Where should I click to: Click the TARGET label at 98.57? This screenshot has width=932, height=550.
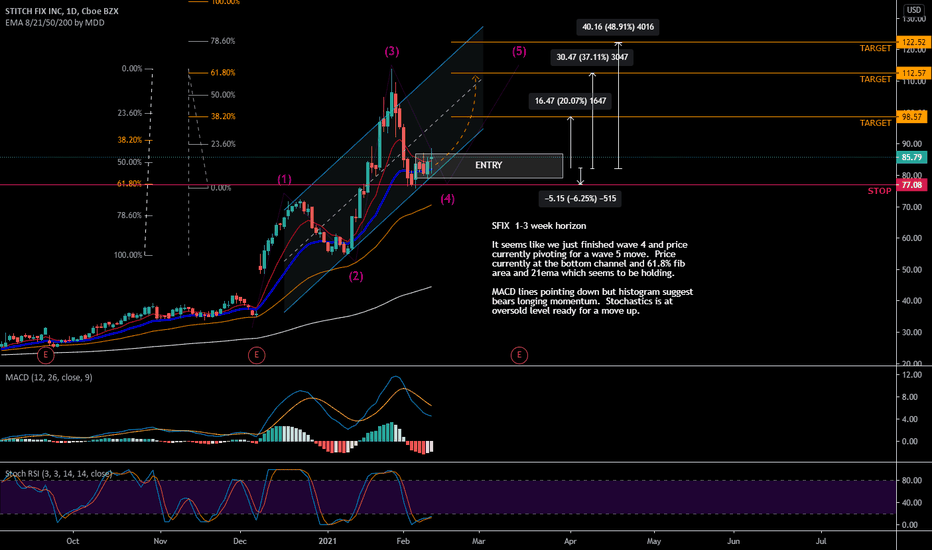click(x=876, y=123)
